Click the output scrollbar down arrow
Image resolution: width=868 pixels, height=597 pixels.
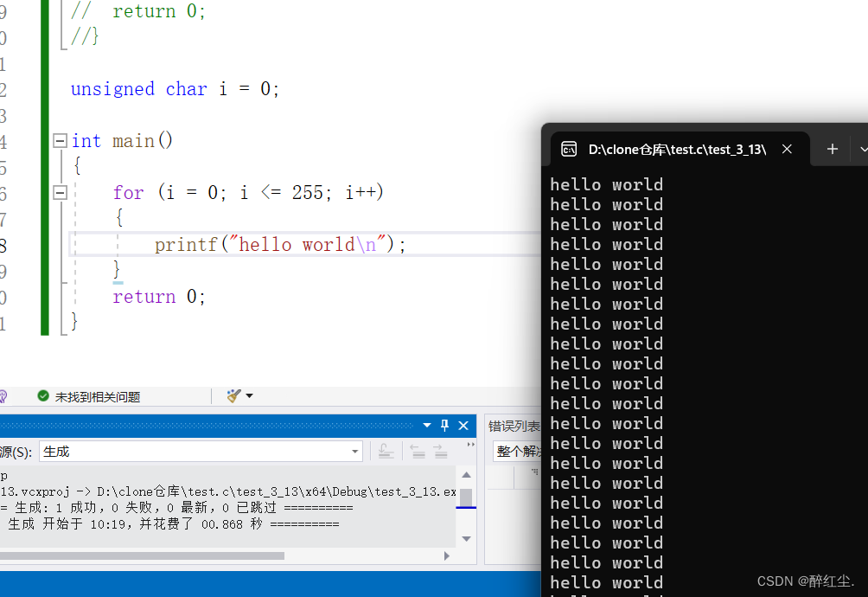(466, 539)
